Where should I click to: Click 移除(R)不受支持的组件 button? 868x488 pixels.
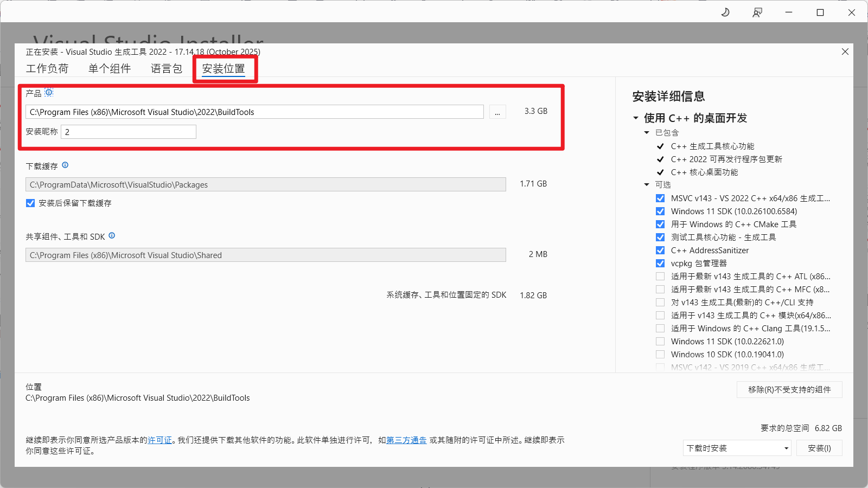789,389
